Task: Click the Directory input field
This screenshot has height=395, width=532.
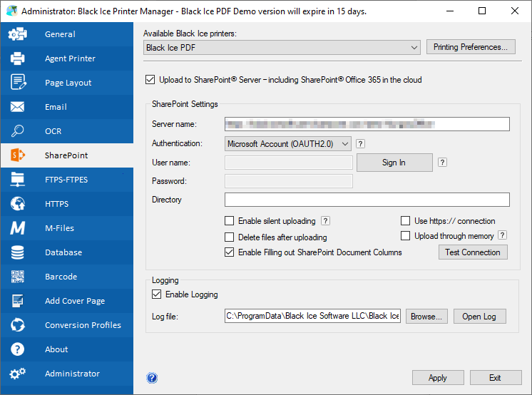Action: pyautogui.click(x=367, y=200)
